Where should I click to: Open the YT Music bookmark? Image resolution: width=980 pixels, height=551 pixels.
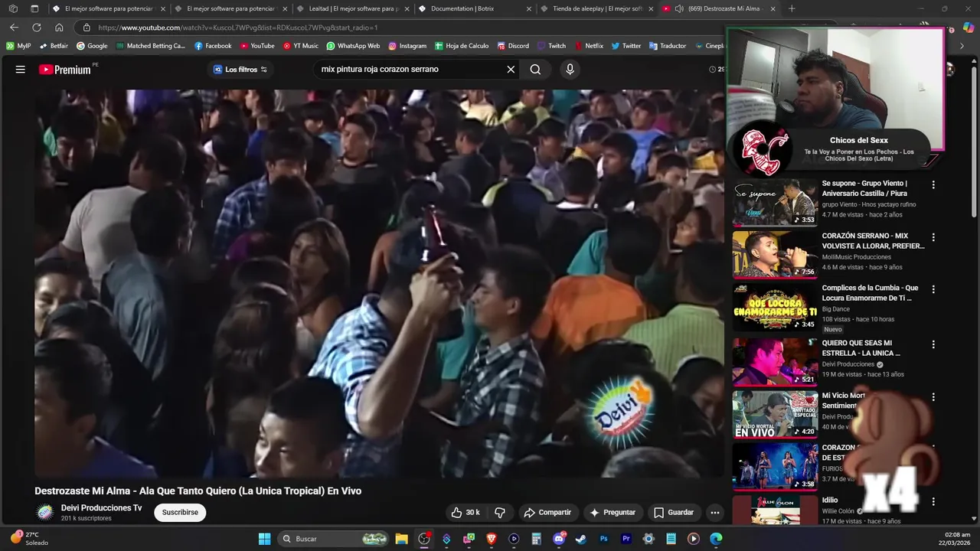(301, 46)
